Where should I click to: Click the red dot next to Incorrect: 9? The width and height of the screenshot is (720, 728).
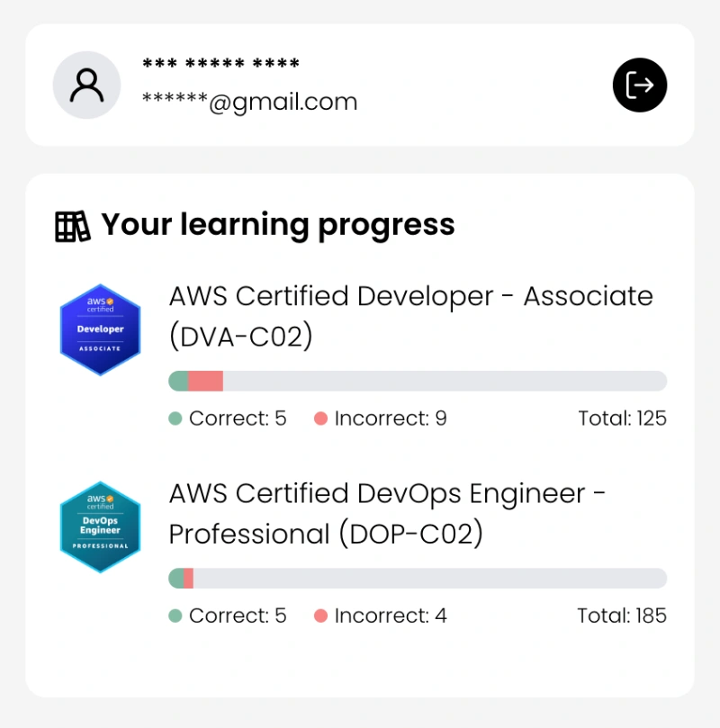point(320,418)
